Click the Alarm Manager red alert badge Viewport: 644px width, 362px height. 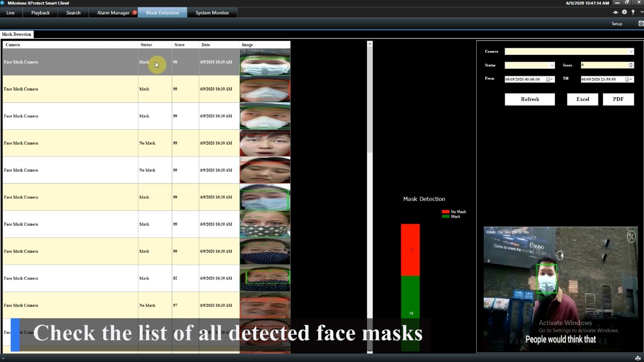135,13
